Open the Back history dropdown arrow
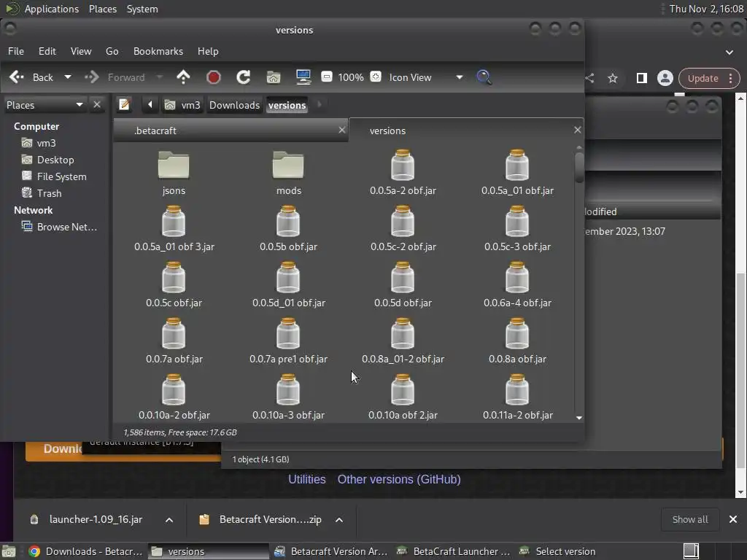 click(68, 77)
